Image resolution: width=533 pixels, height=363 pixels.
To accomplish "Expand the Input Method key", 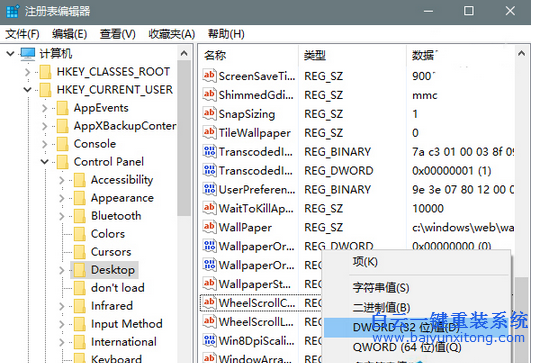I will [x=62, y=324].
